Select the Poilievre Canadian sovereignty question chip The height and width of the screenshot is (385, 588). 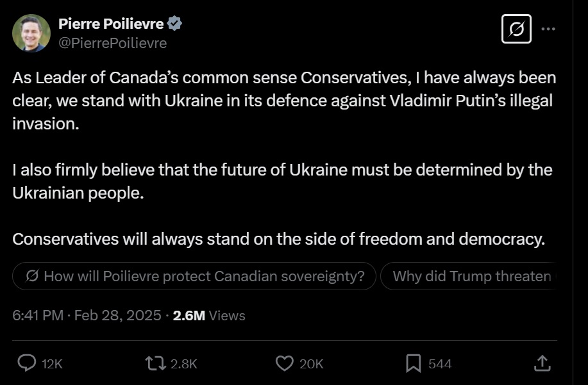pos(194,277)
